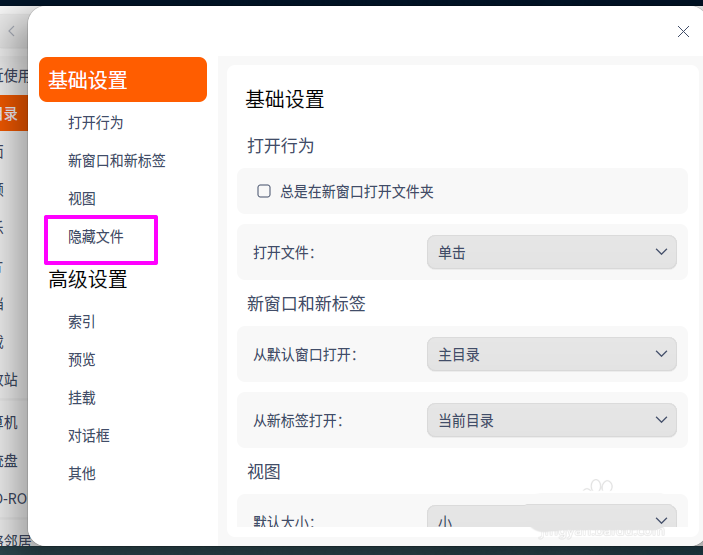This screenshot has width=703, height=555.
Task: Open 其他 settings section
Action: [82, 474]
